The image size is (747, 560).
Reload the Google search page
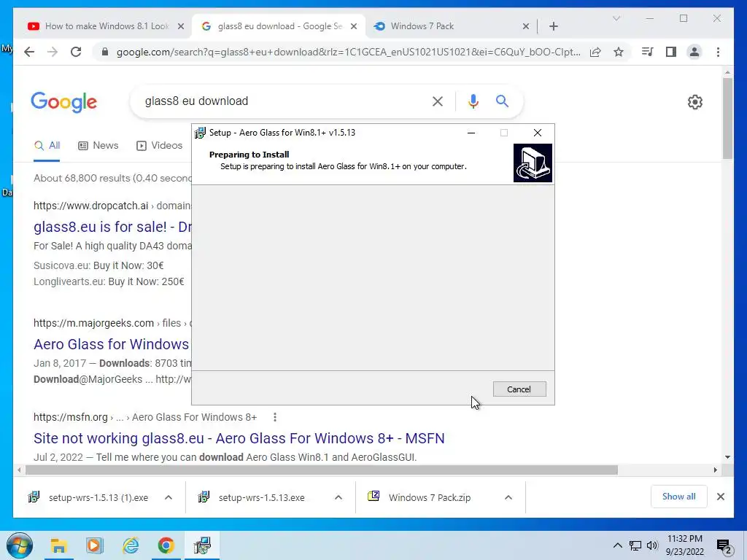(x=76, y=52)
